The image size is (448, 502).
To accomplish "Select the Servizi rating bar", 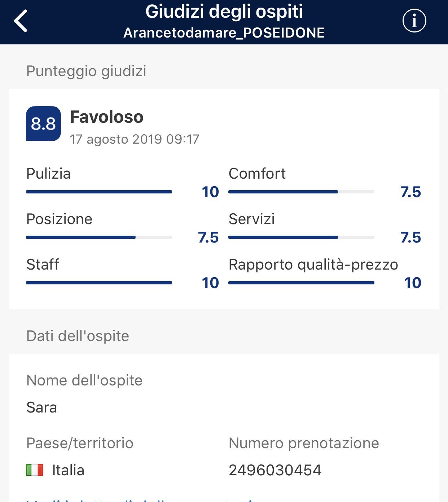I will click(x=301, y=237).
